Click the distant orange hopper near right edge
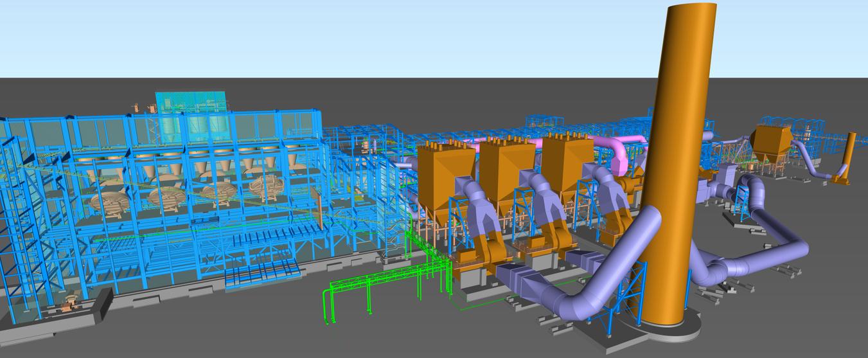Viewport: 868px width, 358px height. [x=771, y=141]
